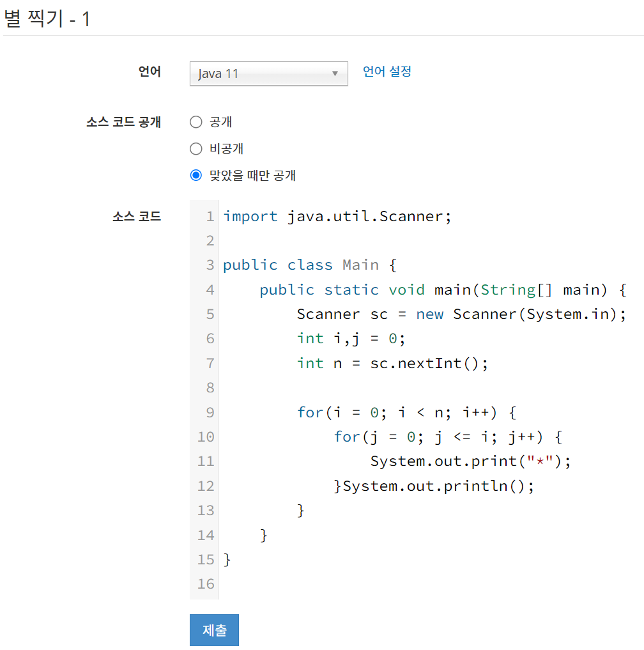Click the closing brace on line 15

click(x=227, y=560)
